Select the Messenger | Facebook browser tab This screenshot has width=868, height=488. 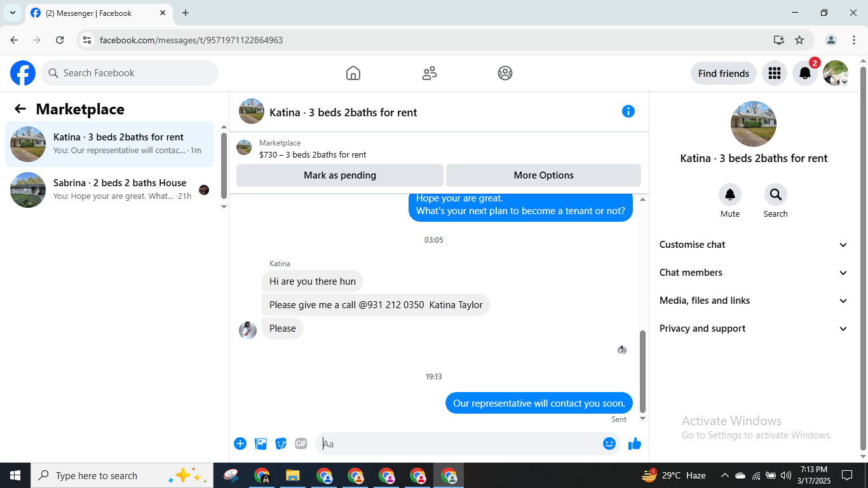click(98, 13)
